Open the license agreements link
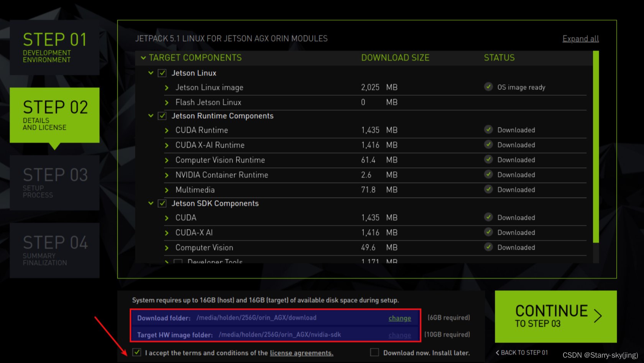Viewport: 644px width, 363px height. pyautogui.click(x=301, y=353)
